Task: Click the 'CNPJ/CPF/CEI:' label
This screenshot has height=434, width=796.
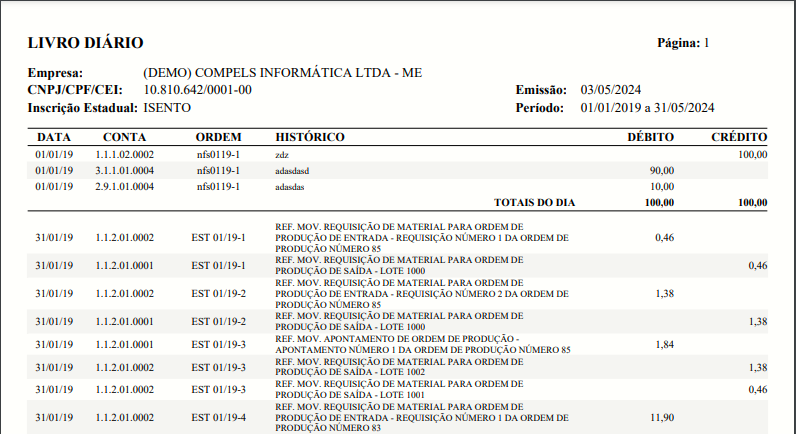Action: [x=75, y=90]
